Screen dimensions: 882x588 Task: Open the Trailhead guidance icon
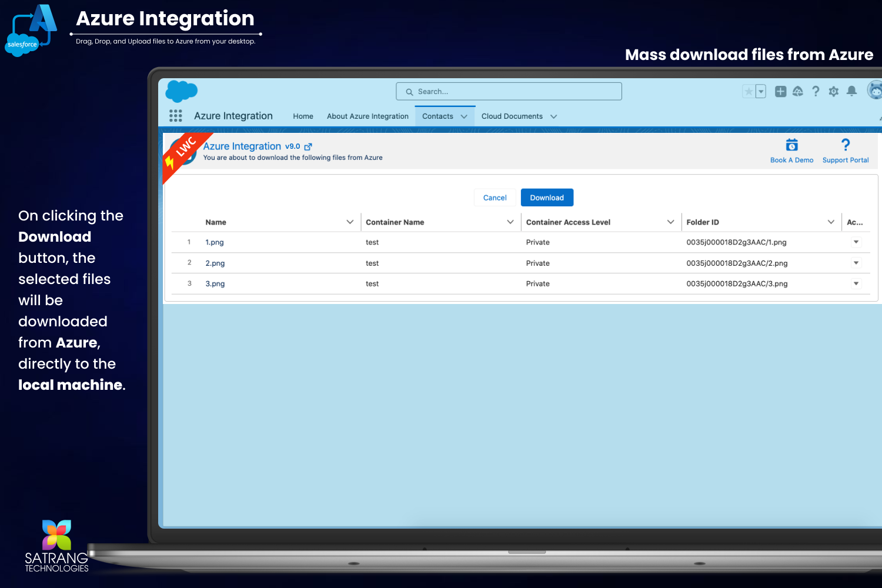pos(798,91)
